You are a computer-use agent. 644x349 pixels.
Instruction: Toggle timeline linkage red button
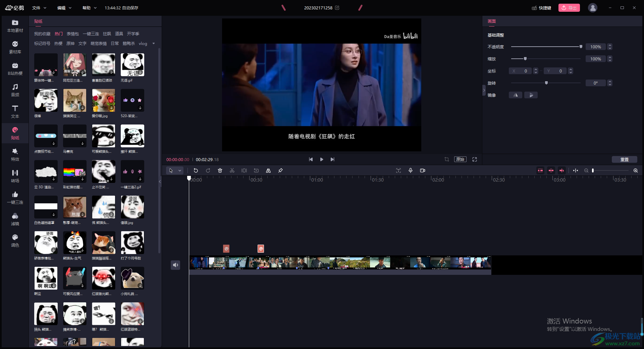[x=562, y=170]
